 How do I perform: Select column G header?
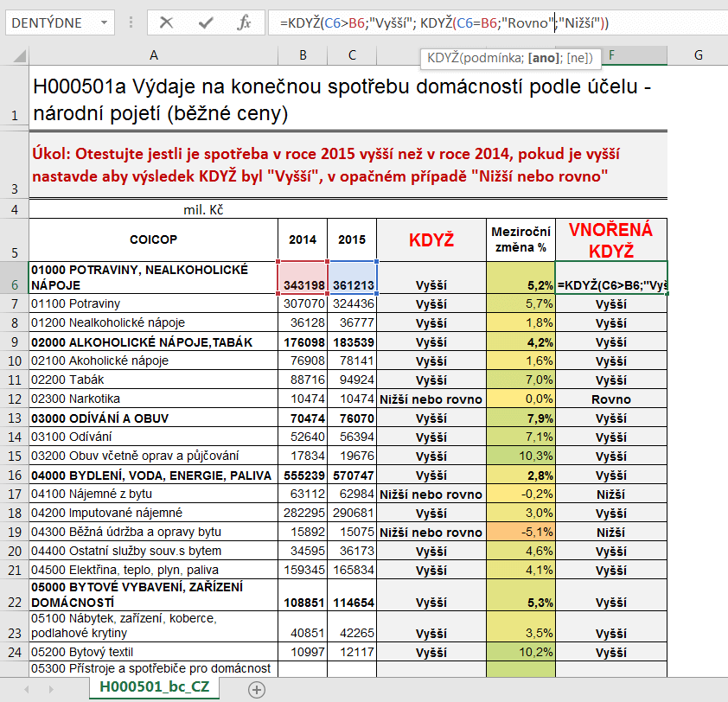click(x=697, y=55)
